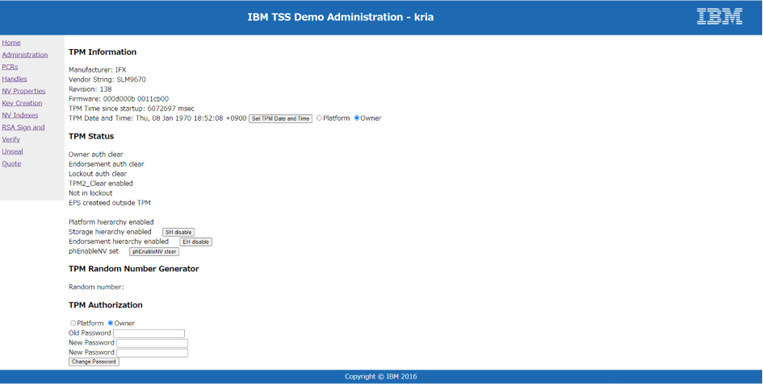Click the Platform hierarchy enabled text
Screen dimensions: 763x384
pos(111,222)
